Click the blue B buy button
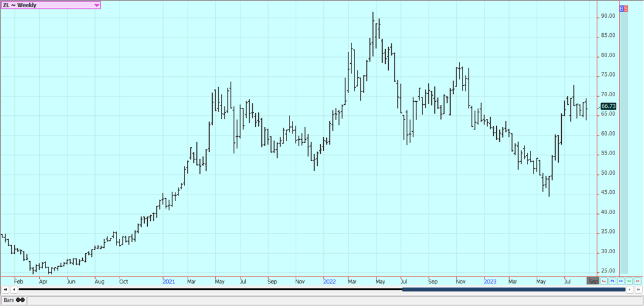The height and width of the screenshot is (306, 644). click(x=621, y=8)
